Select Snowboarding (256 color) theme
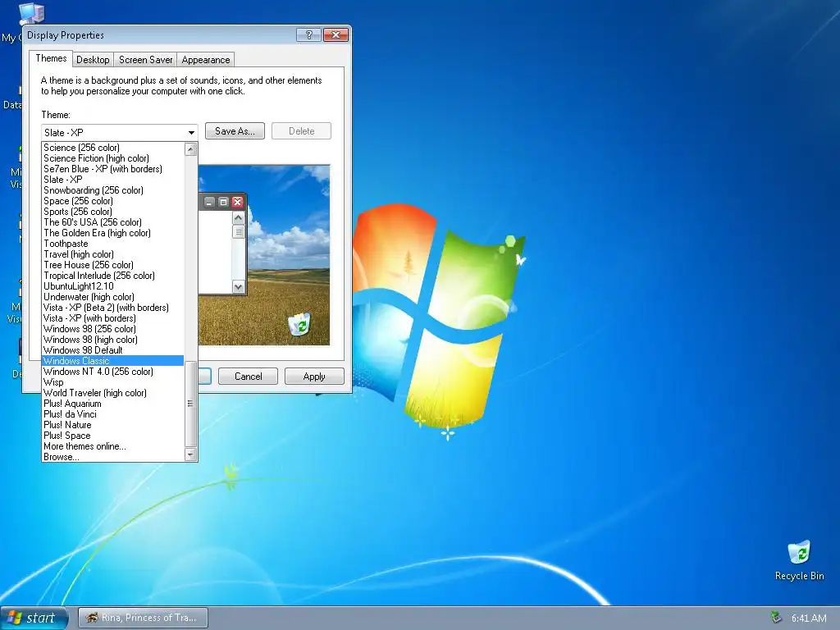The height and width of the screenshot is (630, 840). click(113, 190)
